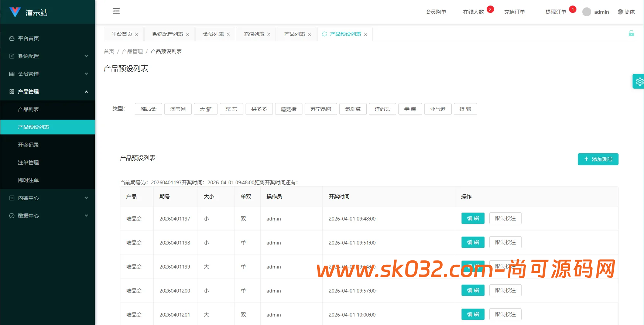The image size is (644, 325).
Task: Click 限制投注 for period 20260401201
Action: click(x=506, y=314)
